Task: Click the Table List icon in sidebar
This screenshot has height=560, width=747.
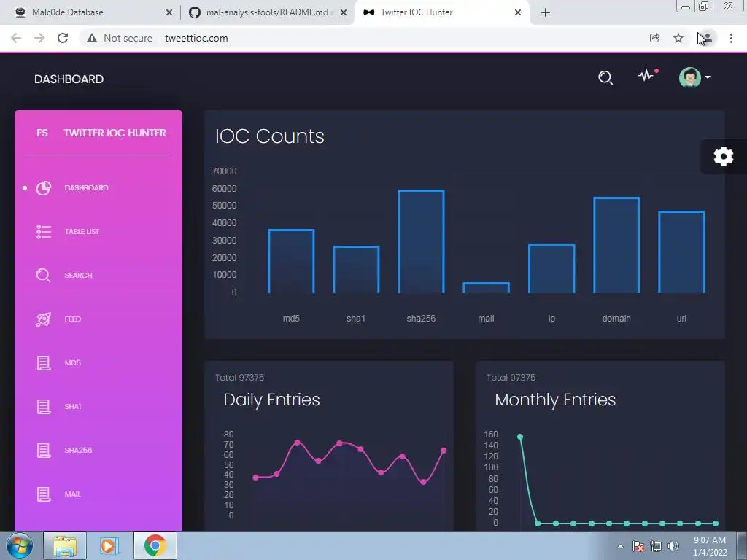Action: tap(43, 232)
